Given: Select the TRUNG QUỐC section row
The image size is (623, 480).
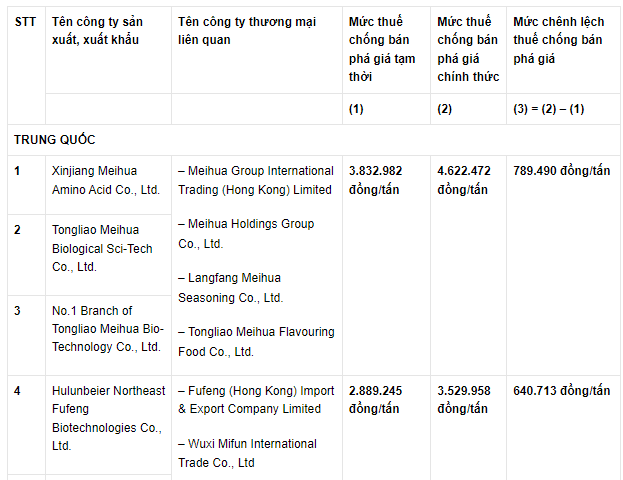Looking at the screenshot, I should [55, 139].
